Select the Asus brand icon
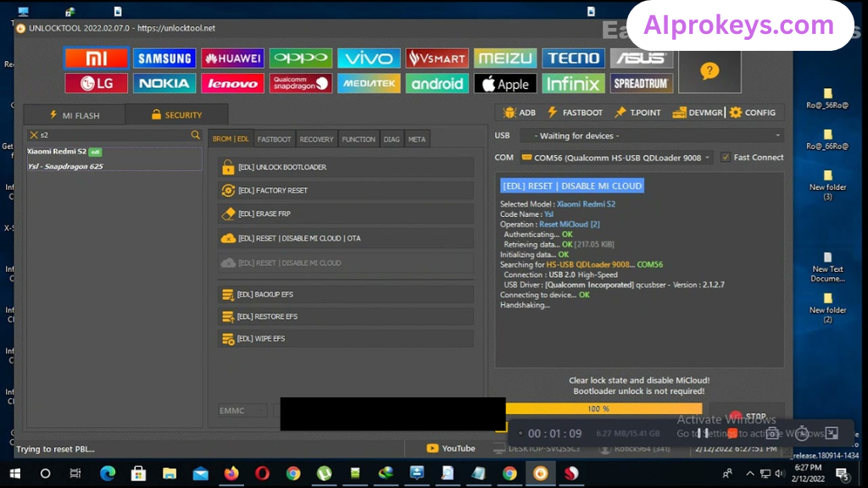This screenshot has width=868, height=488. (641, 58)
